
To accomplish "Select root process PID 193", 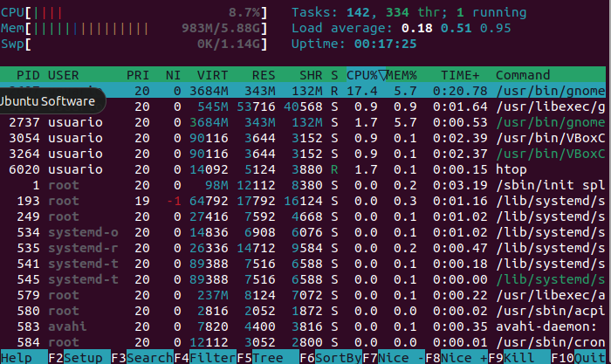I will click(303, 201).
